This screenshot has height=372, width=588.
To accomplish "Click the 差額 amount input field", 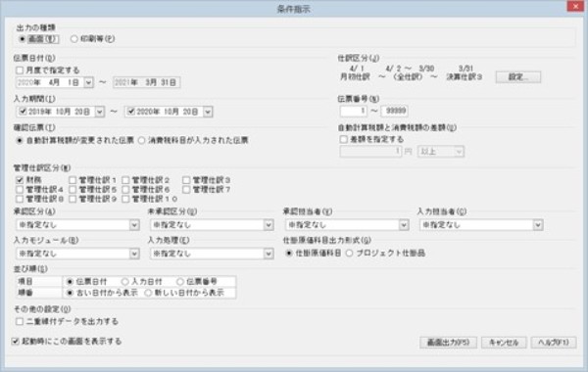I will (x=370, y=152).
